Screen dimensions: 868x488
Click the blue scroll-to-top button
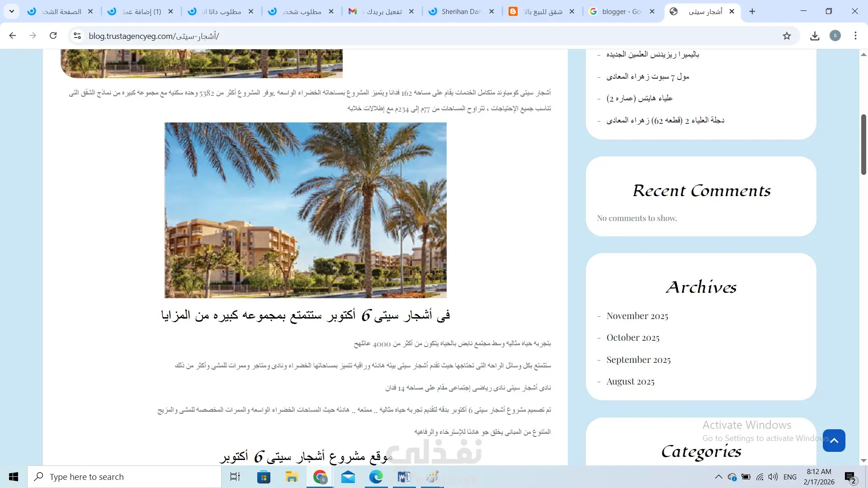click(834, 441)
